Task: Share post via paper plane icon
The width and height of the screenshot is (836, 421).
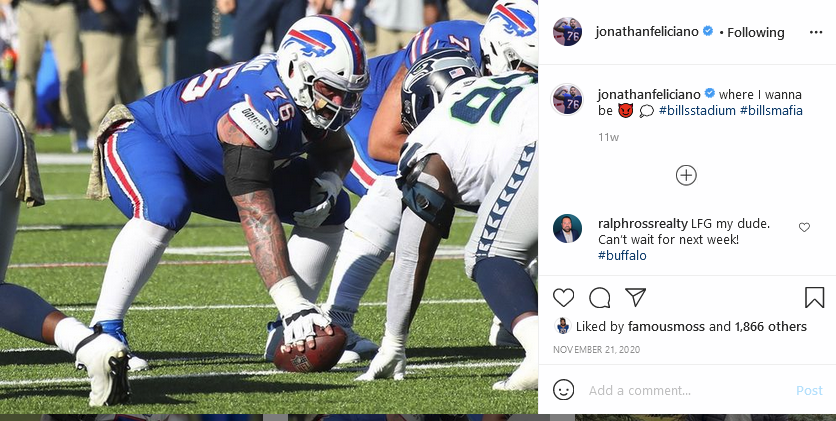Action: pos(636,297)
